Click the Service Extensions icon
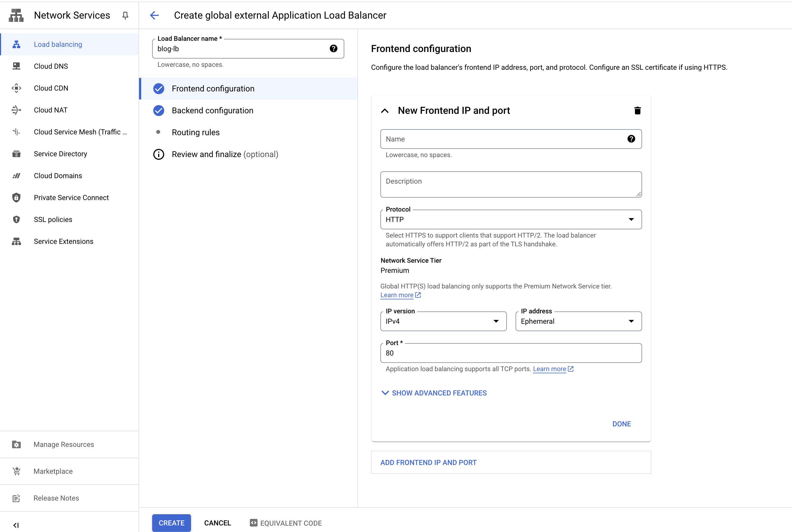 pos(16,241)
